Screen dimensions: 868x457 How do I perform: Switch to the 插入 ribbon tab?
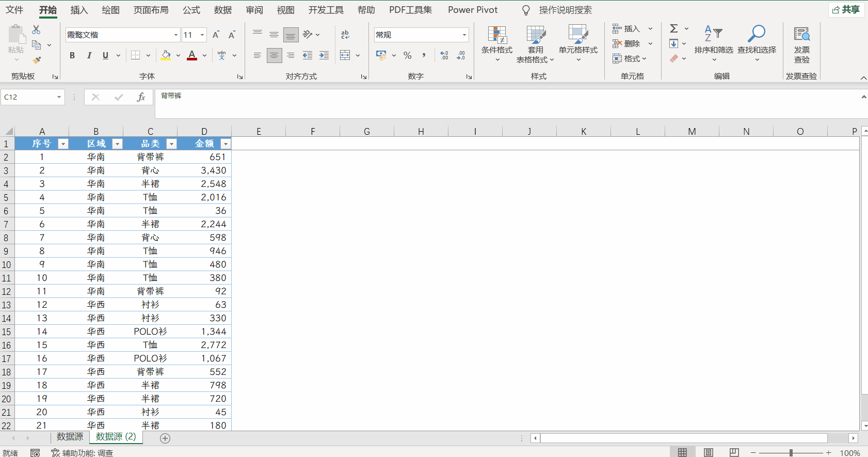[x=79, y=10]
